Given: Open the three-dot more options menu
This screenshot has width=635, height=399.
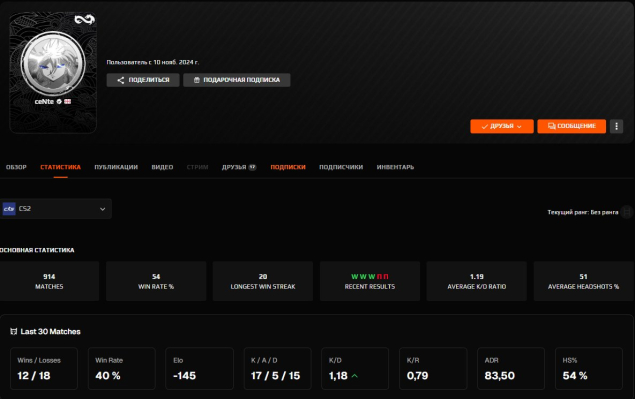Looking at the screenshot, I should tap(616, 126).
